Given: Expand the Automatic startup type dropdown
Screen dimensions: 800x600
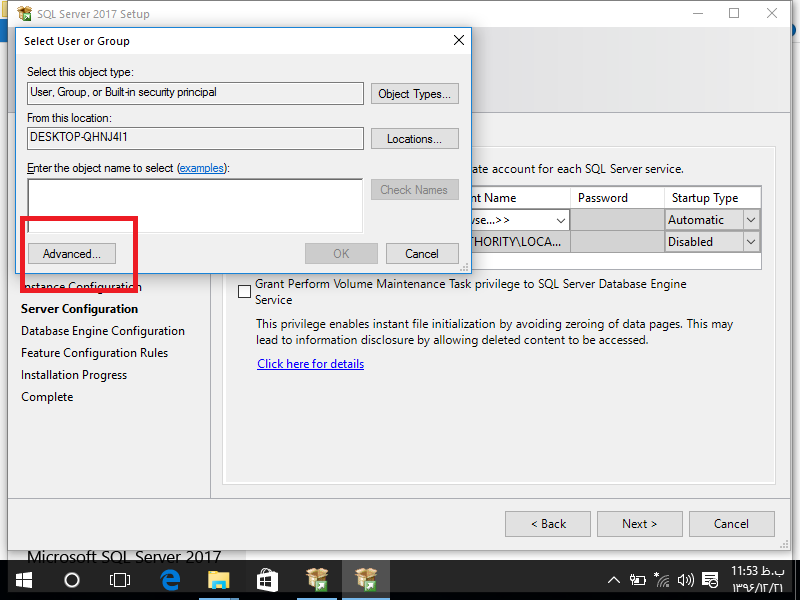Looking at the screenshot, I should coord(751,220).
